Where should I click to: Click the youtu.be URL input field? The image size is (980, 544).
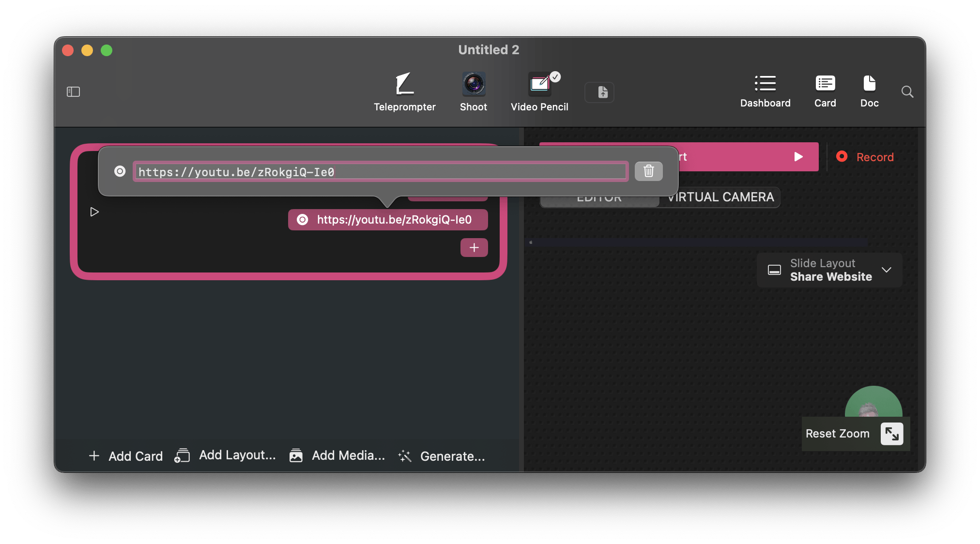pyautogui.click(x=381, y=172)
